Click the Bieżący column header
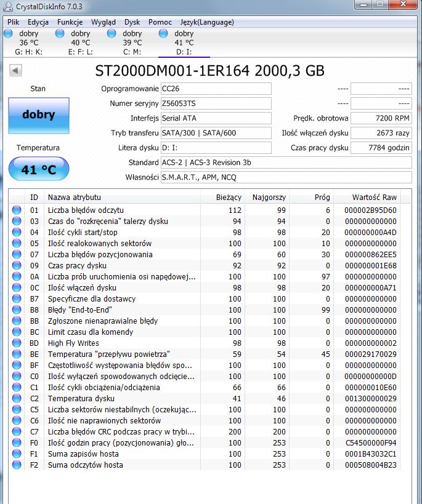 click(222, 197)
